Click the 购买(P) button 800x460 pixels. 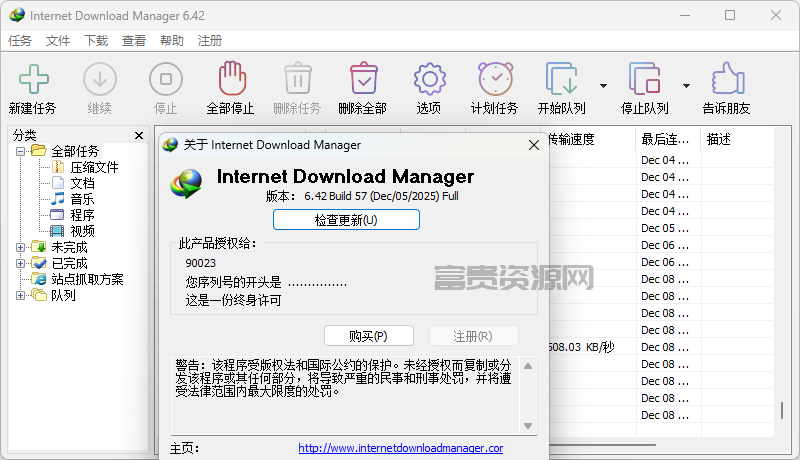[x=368, y=336]
